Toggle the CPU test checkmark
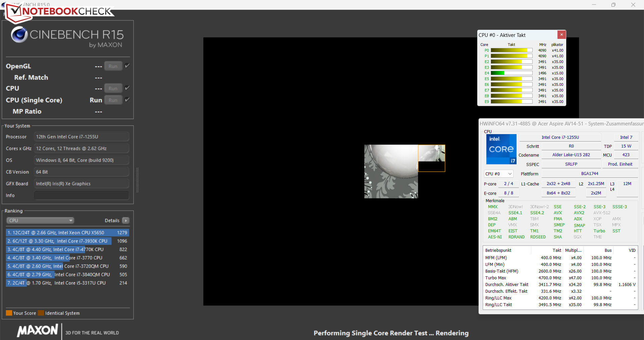644x340 pixels. pos(127,88)
